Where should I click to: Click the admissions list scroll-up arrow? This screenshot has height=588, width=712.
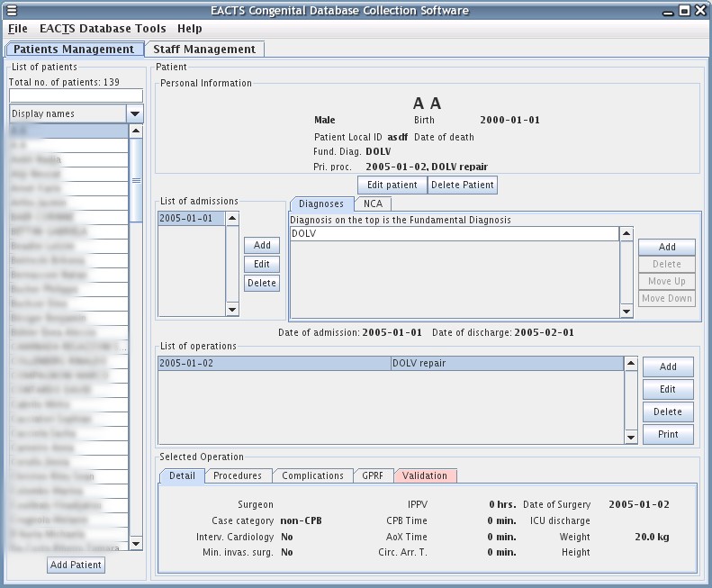click(x=232, y=219)
